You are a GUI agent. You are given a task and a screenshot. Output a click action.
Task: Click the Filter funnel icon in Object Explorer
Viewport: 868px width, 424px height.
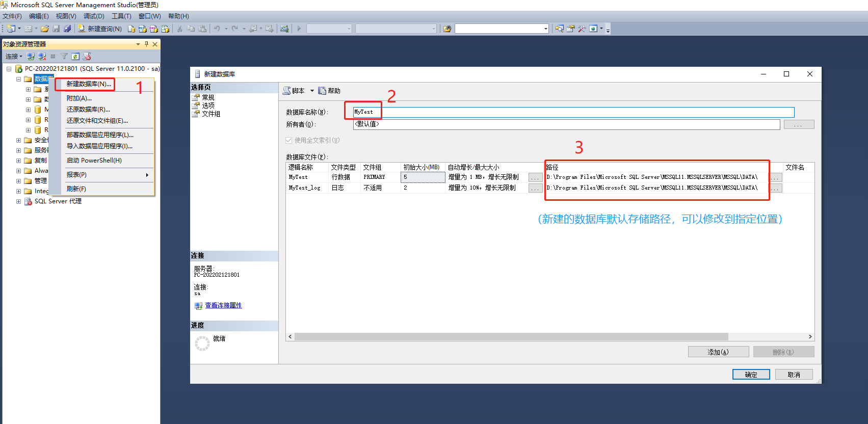tap(64, 56)
